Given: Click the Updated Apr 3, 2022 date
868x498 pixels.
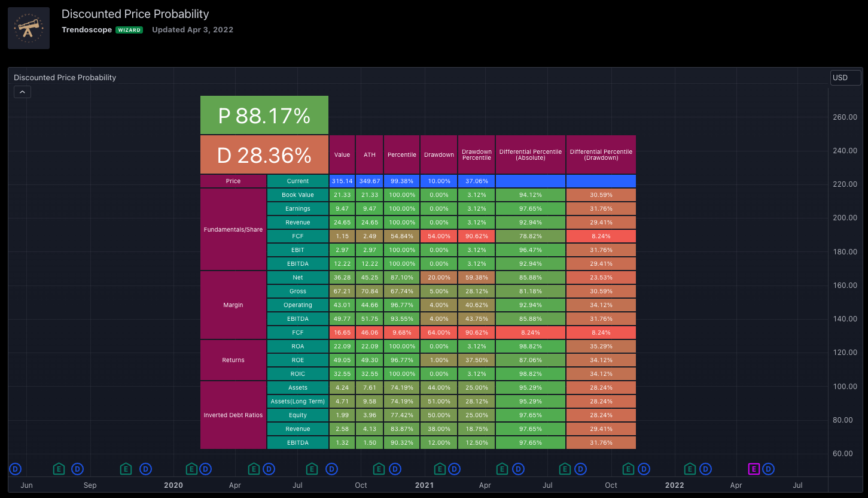Looking at the screenshot, I should (193, 29).
